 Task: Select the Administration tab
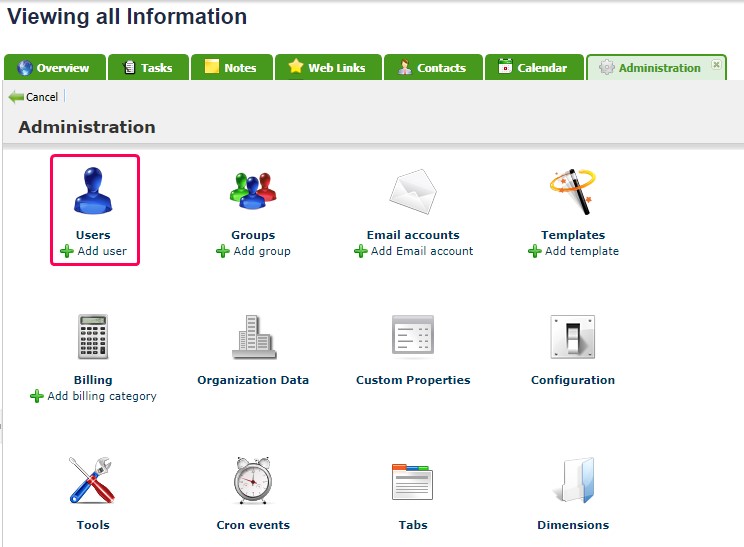(656, 67)
